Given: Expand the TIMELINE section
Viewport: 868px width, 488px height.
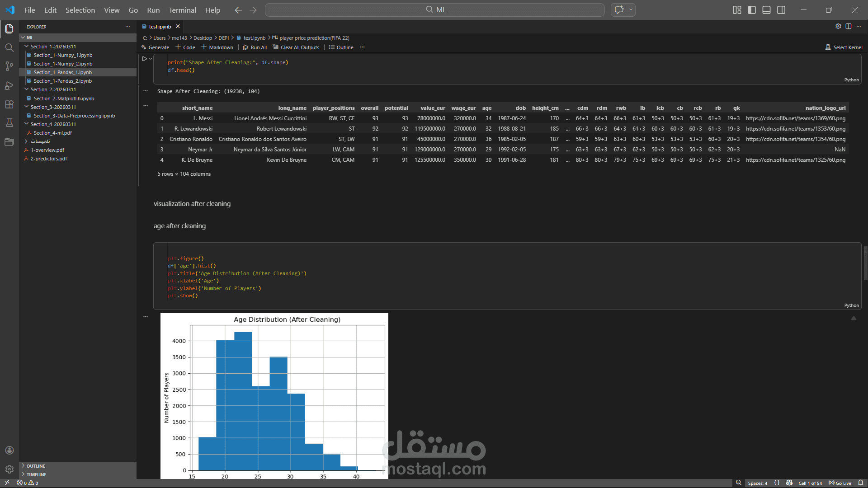Looking at the screenshot, I should (x=36, y=474).
